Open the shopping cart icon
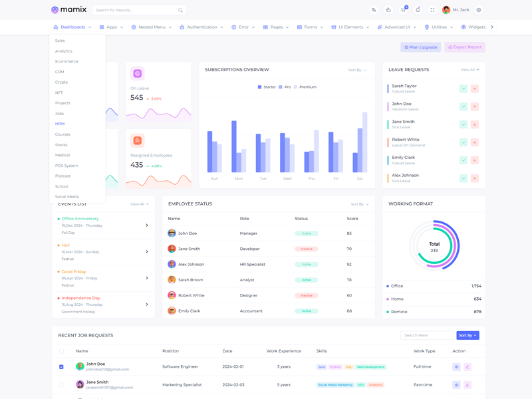The height and width of the screenshot is (399, 532). pos(403,10)
